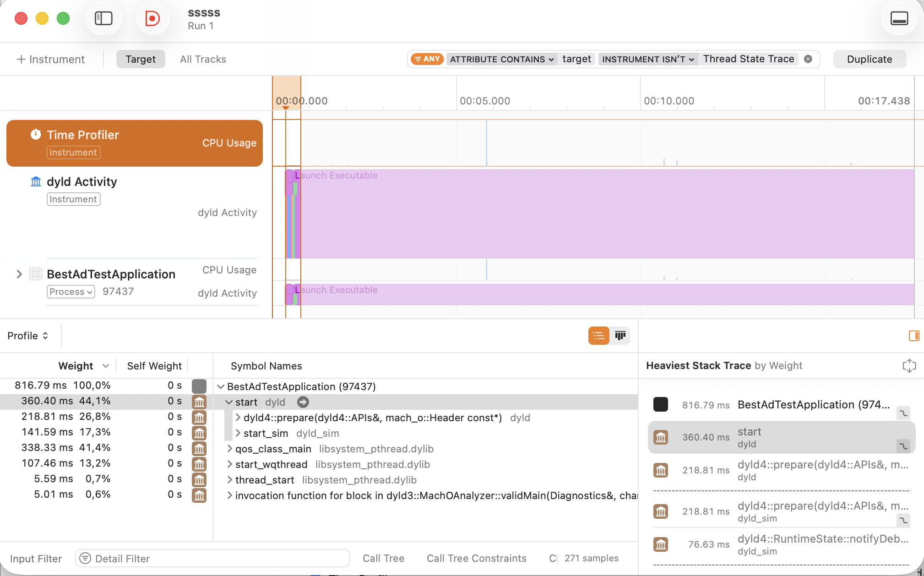The width and height of the screenshot is (924, 576).
Task: Click the Duplicate button
Action: click(x=869, y=59)
